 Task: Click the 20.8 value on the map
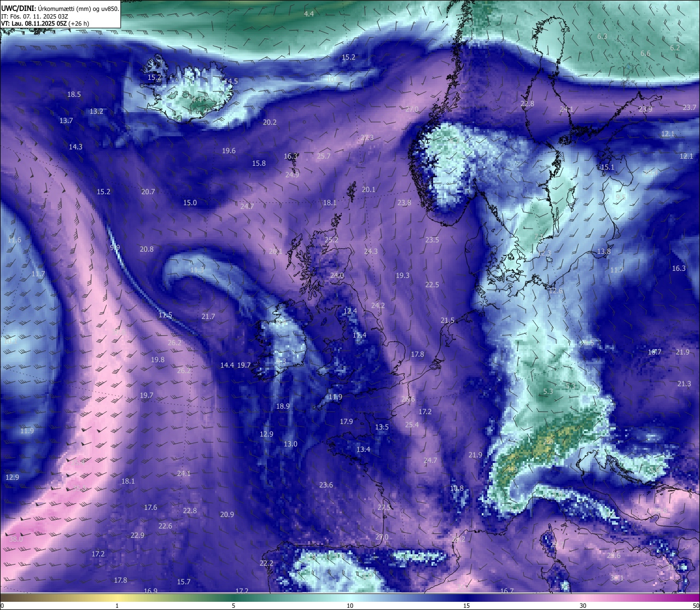tap(147, 249)
